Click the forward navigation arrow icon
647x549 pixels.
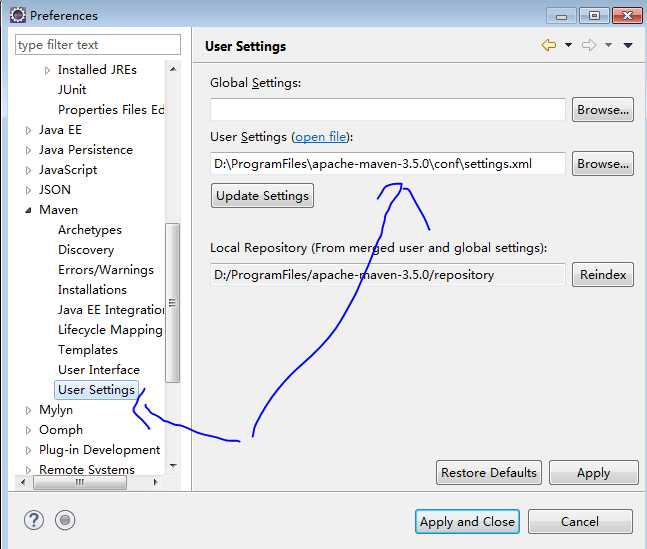(589, 45)
